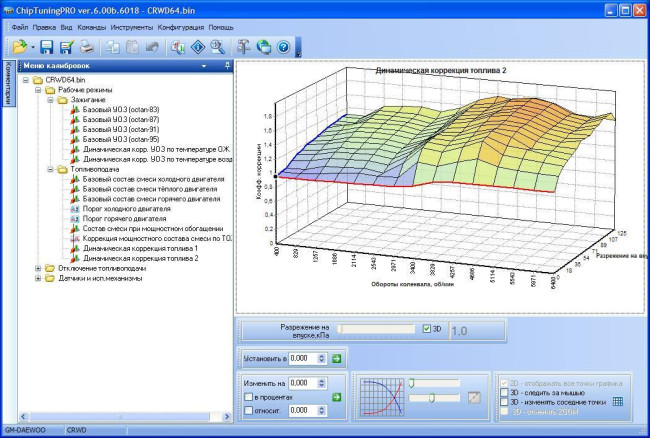Viewport: 650px width, 438px height.
Task: Toggle 2D - отображать все точки графика checkbox
Action: point(504,383)
